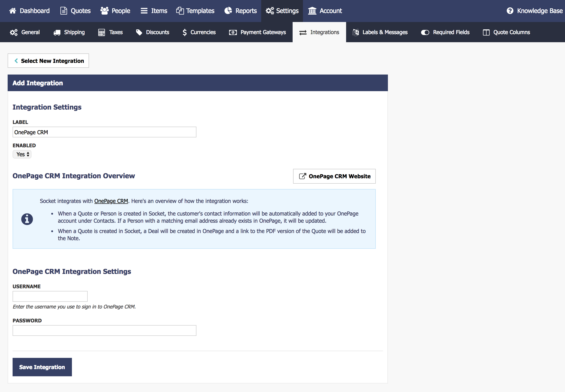Image resolution: width=565 pixels, height=392 pixels.
Task: Open the Enabled Yes dropdown
Action: 22,154
